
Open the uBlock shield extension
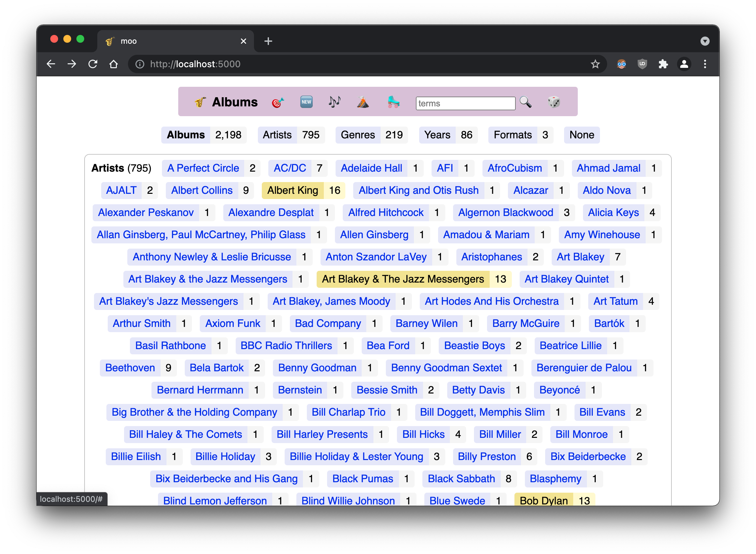click(x=642, y=64)
